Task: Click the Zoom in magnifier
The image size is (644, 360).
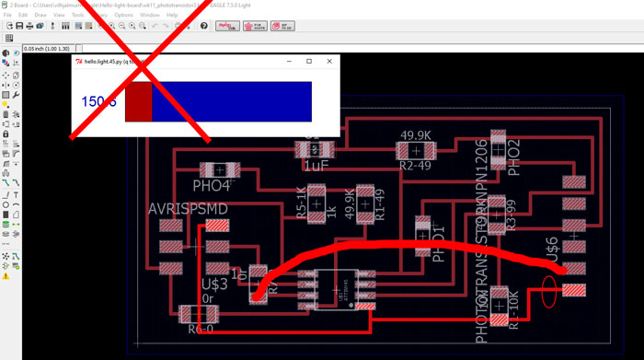Action: click(111, 26)
